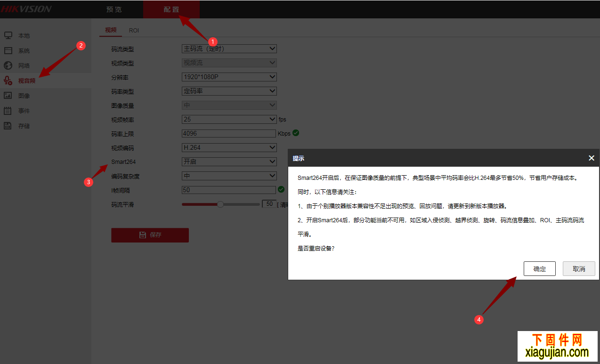Switch to the 视频 sub-tab

pos(111,30)
